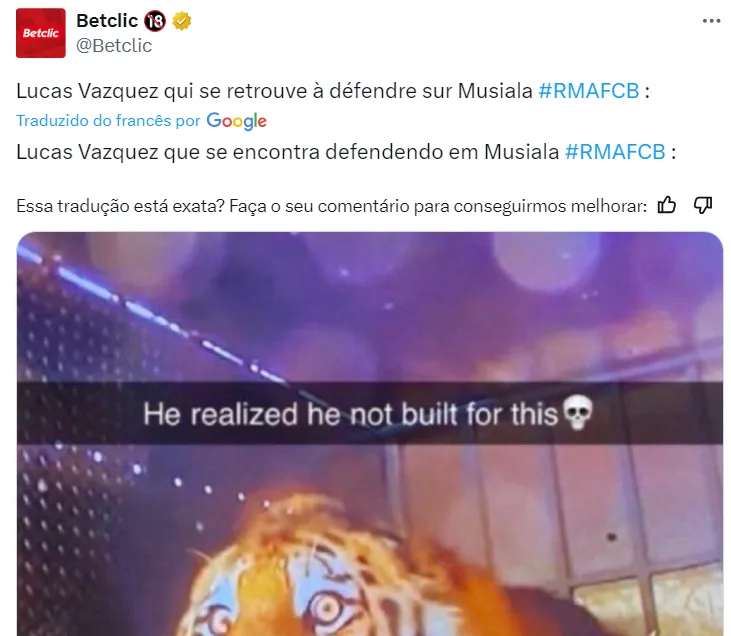Viewport: 731px width, 636px height.
Task: Open the first #RMAFCB hashtag in original text
Action: coord(589,91)
